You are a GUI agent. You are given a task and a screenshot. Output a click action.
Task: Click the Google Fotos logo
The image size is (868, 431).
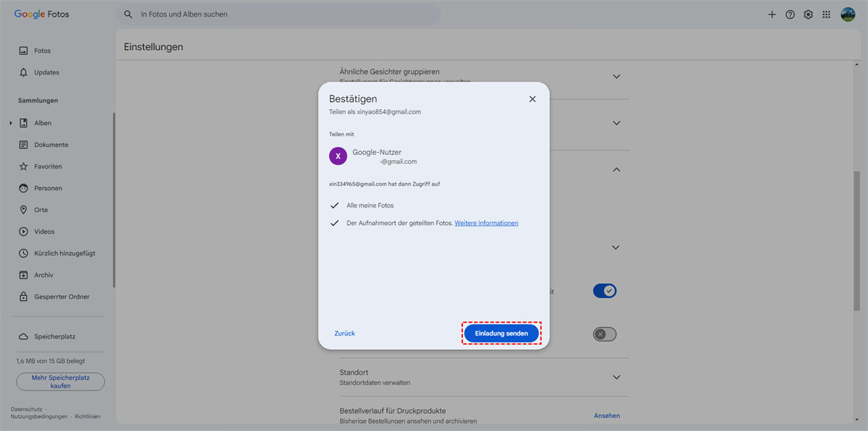click(42, 14)
